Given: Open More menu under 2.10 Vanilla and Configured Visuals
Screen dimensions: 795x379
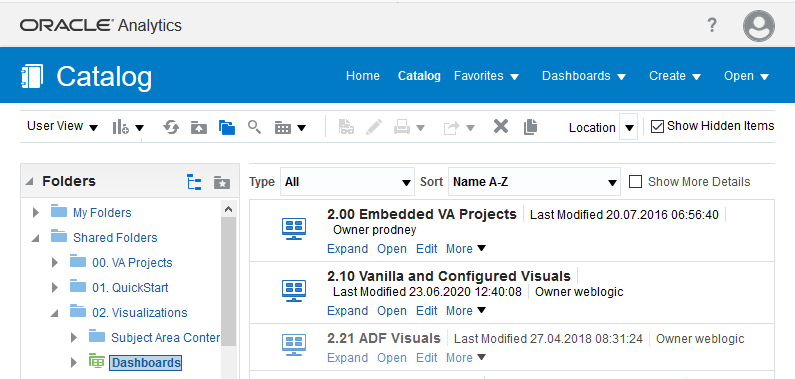Looking at the screenshot, I should pyautogui.click(x=465, y=311).
